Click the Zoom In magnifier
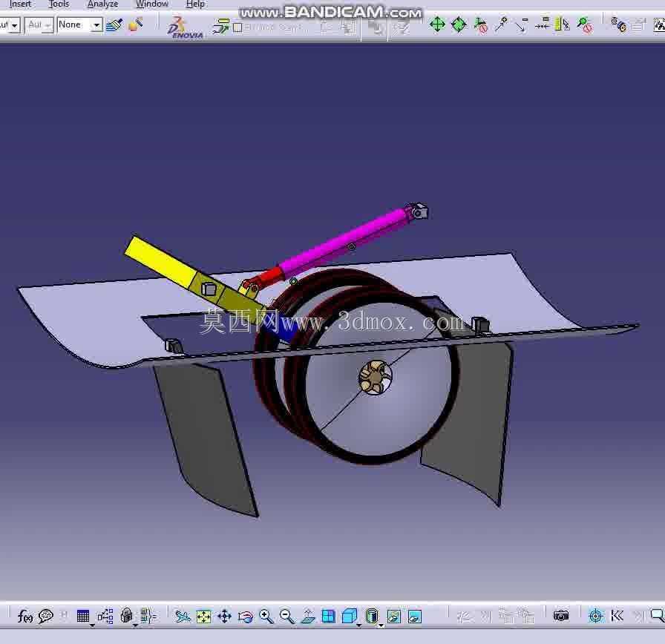 coord(266,616)
